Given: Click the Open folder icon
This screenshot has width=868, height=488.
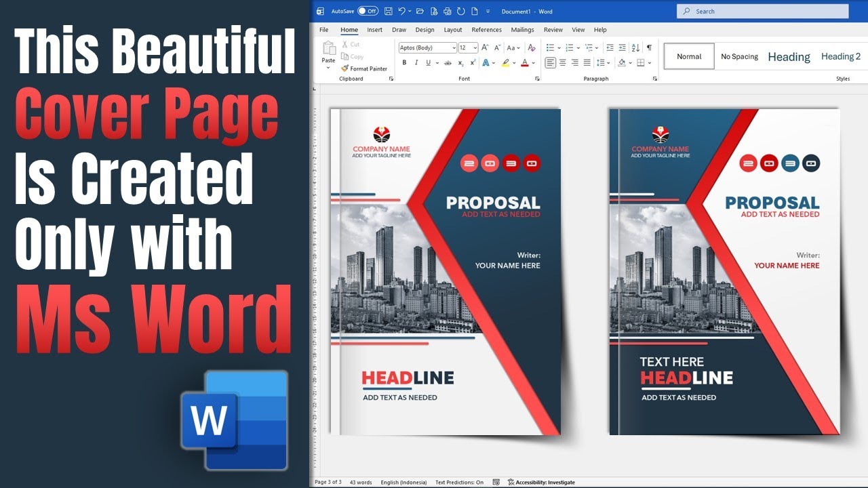Looking at the screenshot, I should pos(420,11).
